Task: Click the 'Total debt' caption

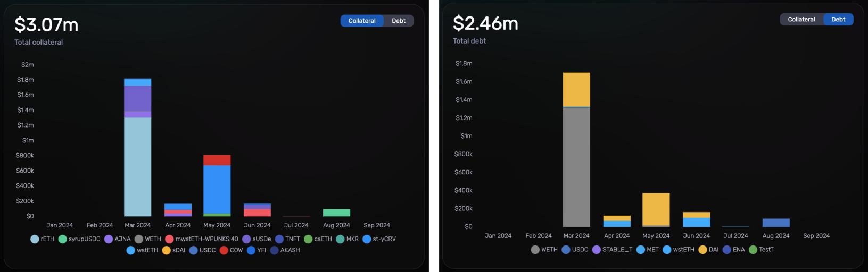Action: pos(469,41)
